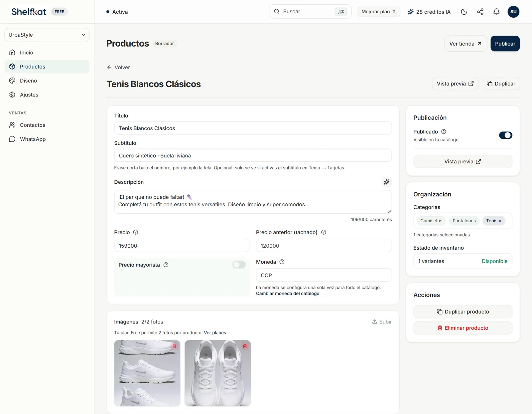
Task: Click Duplicar producto in Acciones
Action: pyautogui.click(x=463, y=312)
